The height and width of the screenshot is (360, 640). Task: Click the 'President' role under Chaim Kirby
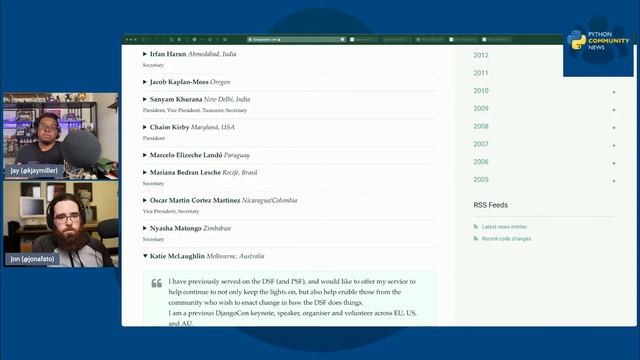point(153,138)
